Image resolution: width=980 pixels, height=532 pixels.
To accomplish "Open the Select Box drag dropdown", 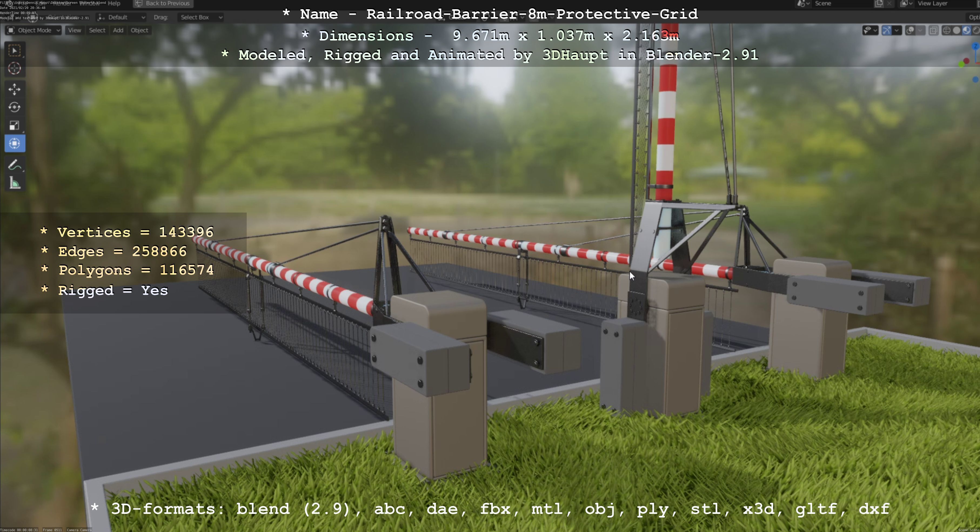I will [200, 17].
